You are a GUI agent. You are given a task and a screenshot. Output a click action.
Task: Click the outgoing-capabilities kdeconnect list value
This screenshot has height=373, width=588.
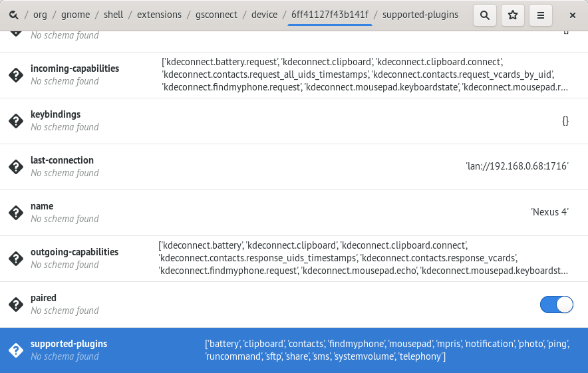pyautogui.click(x=363, y=258)
